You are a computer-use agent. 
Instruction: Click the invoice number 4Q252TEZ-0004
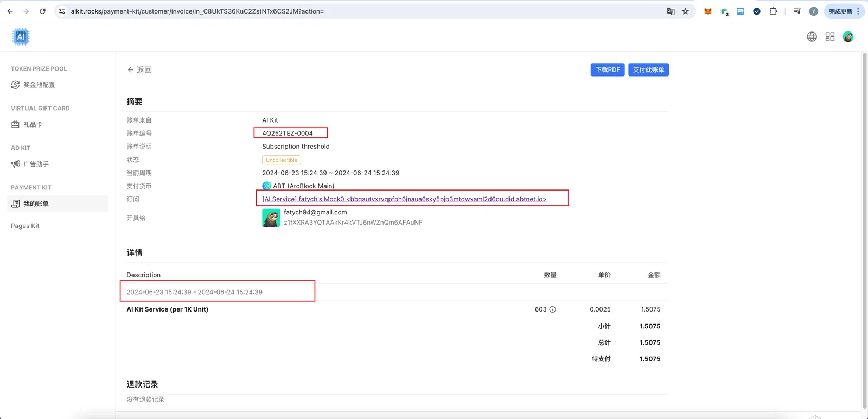click(288, 134)
